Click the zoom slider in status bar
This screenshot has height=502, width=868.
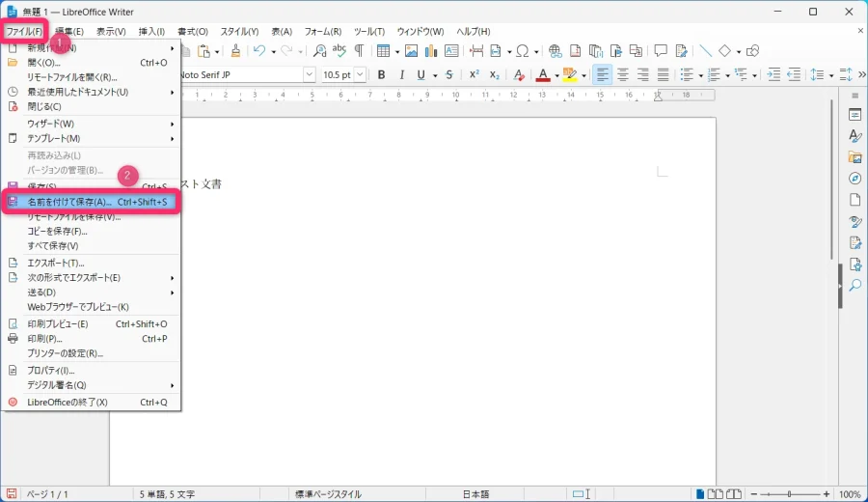[x=791, y=494]
